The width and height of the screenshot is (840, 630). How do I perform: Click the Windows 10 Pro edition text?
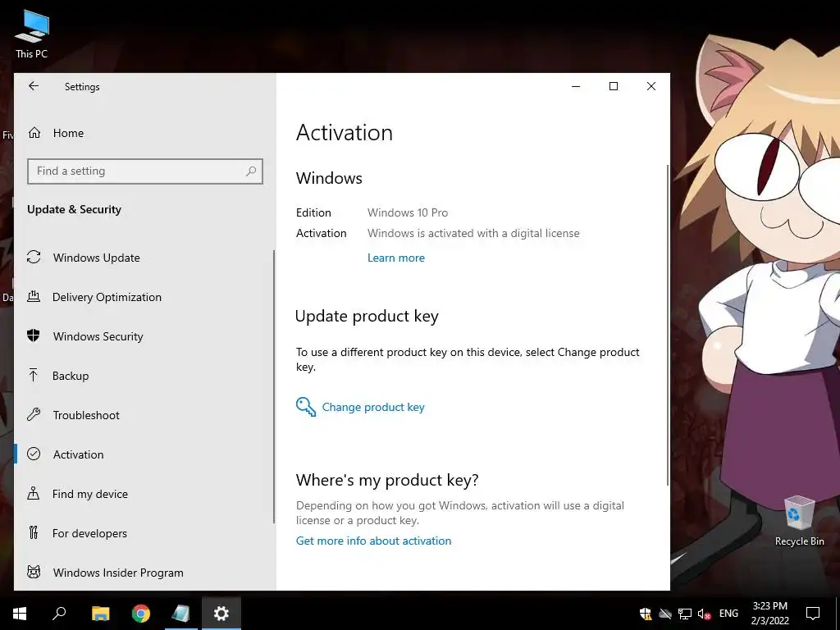(408, 212)
